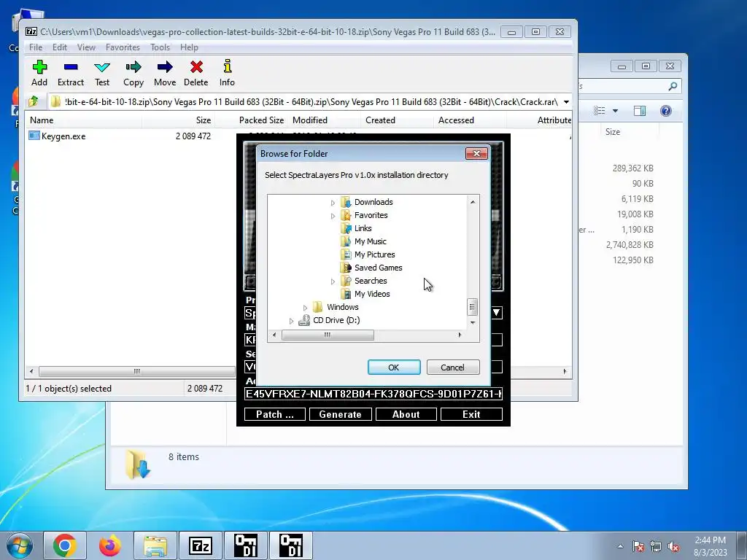The image size is (747, 560).
Task: Click the activation code text field
Action: [373, 394]
